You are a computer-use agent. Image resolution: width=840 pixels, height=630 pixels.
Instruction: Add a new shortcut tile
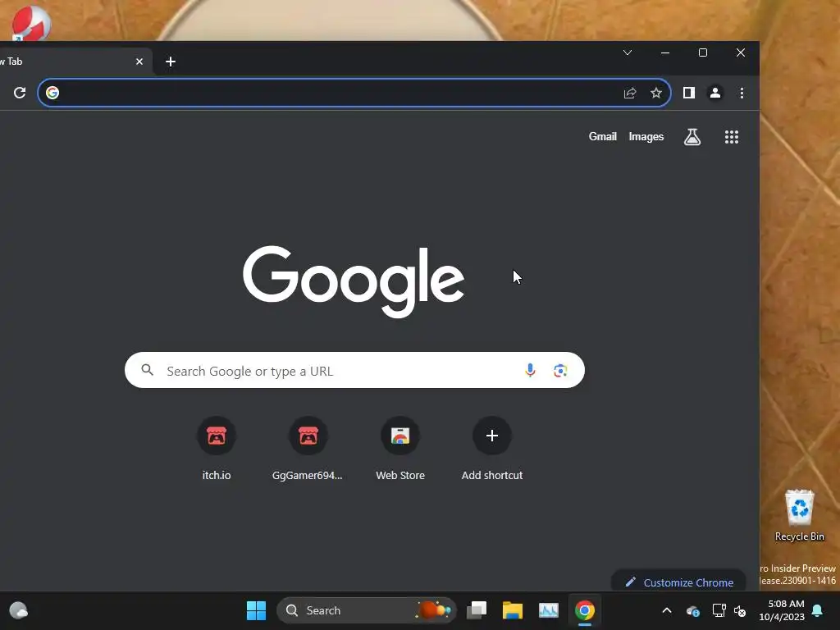(x=492, y=450)
